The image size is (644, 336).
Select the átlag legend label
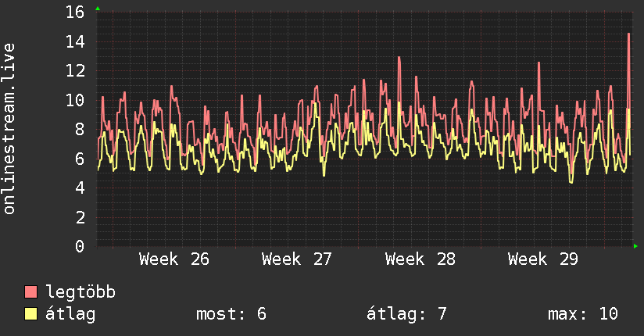(70, 314)
